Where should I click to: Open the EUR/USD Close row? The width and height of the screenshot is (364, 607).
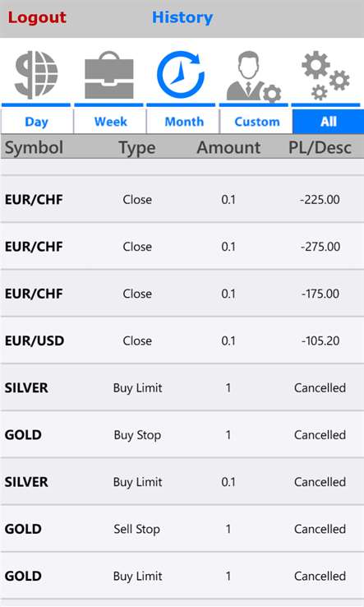tap(182, 341)
